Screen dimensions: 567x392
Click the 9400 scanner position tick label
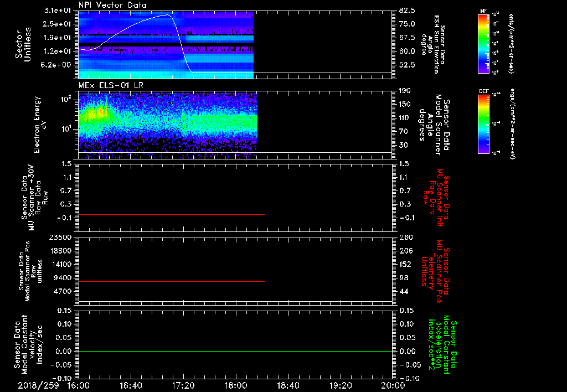point(62,278)
